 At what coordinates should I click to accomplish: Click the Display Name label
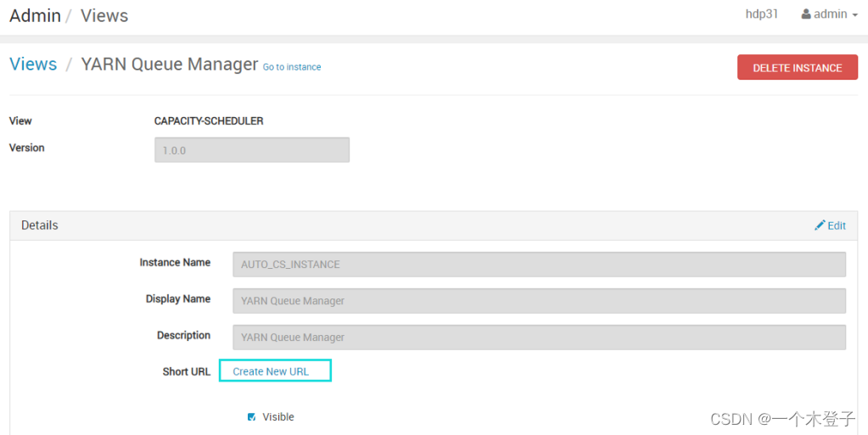coord(177,298)
